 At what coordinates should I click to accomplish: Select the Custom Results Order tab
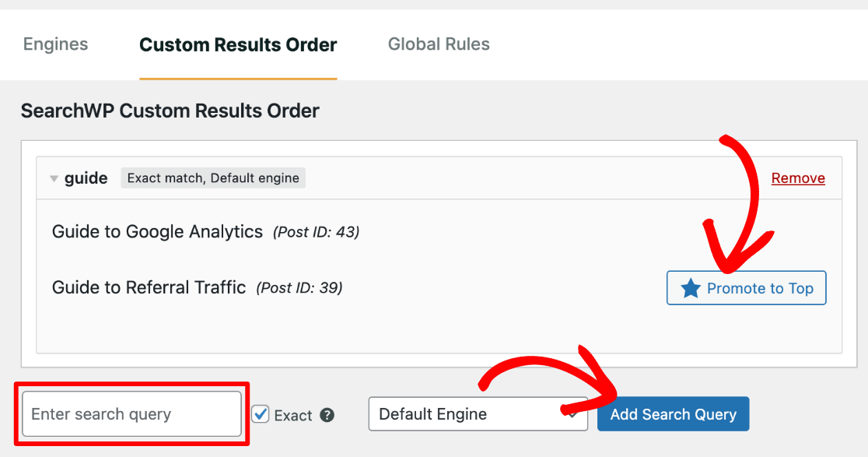pyautogui.click(x=237, y=44)
